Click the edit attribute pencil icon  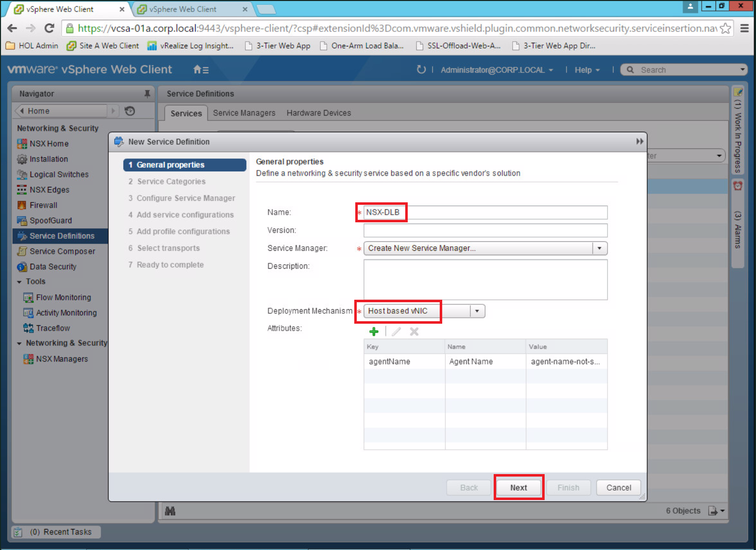point(396,331)
